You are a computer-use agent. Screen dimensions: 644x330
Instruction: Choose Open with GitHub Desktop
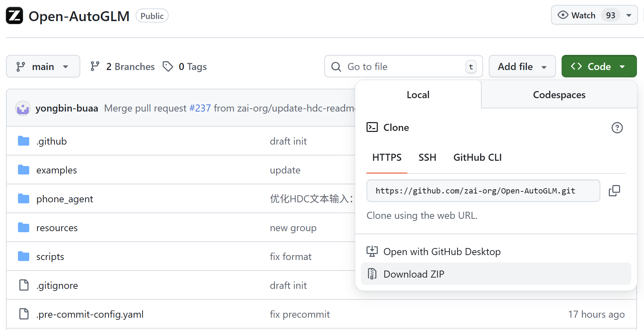496,252
